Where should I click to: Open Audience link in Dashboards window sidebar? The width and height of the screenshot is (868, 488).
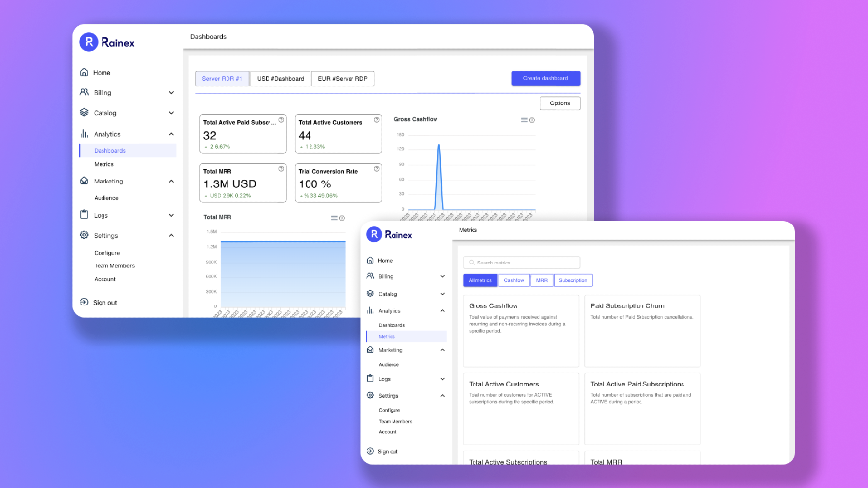[x=105, y=198]
